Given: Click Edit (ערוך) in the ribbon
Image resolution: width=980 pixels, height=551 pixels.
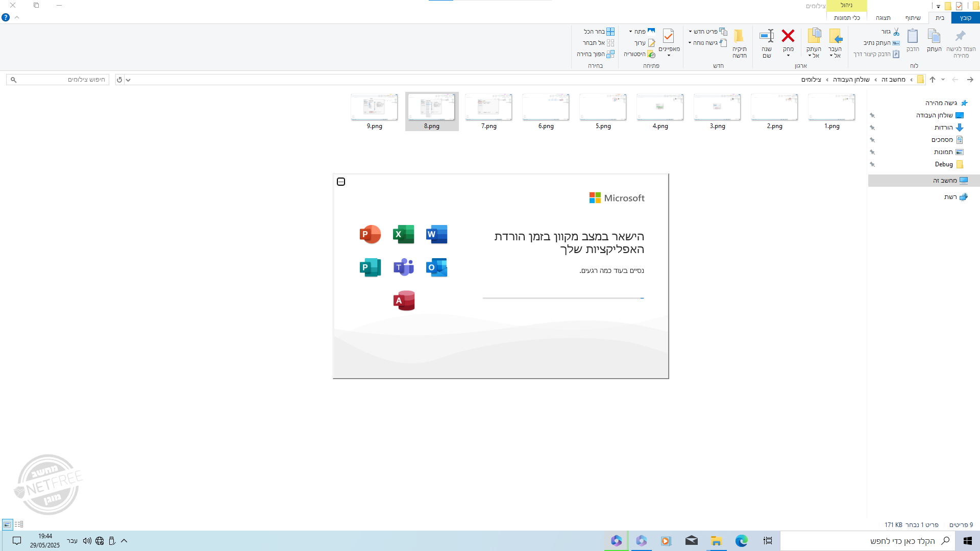Looking at the screenshot, I should point(645,43).
